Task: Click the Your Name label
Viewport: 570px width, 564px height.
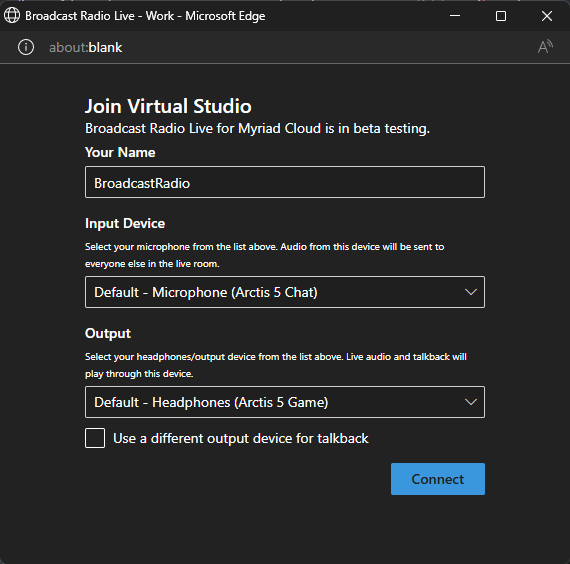Action: (120, 152)
